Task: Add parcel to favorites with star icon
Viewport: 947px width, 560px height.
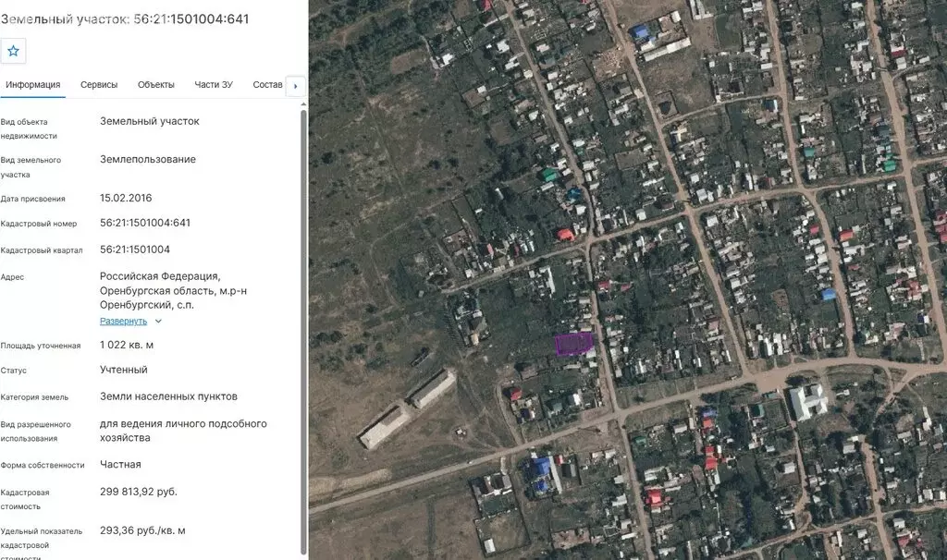Action: (x=13, y=51)
